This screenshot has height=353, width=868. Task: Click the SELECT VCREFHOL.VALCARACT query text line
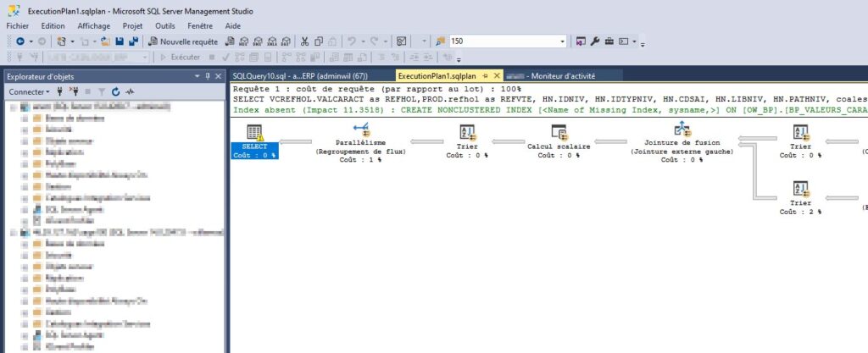tap(550, 99)
